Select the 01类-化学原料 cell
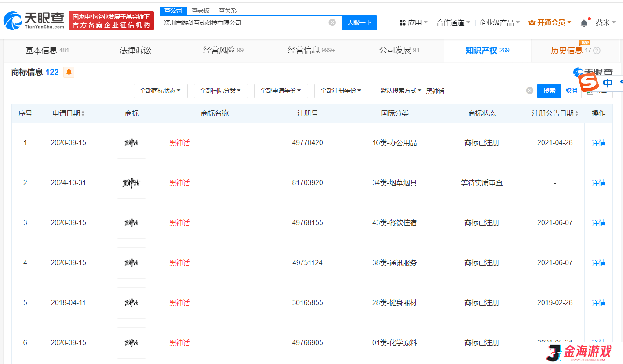The image size is (623, 364). [x=394, y=343]
